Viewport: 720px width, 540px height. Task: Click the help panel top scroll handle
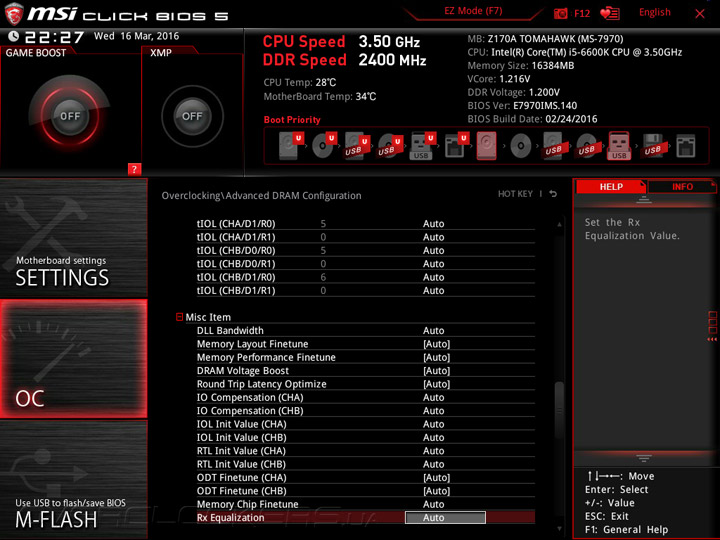644,200
